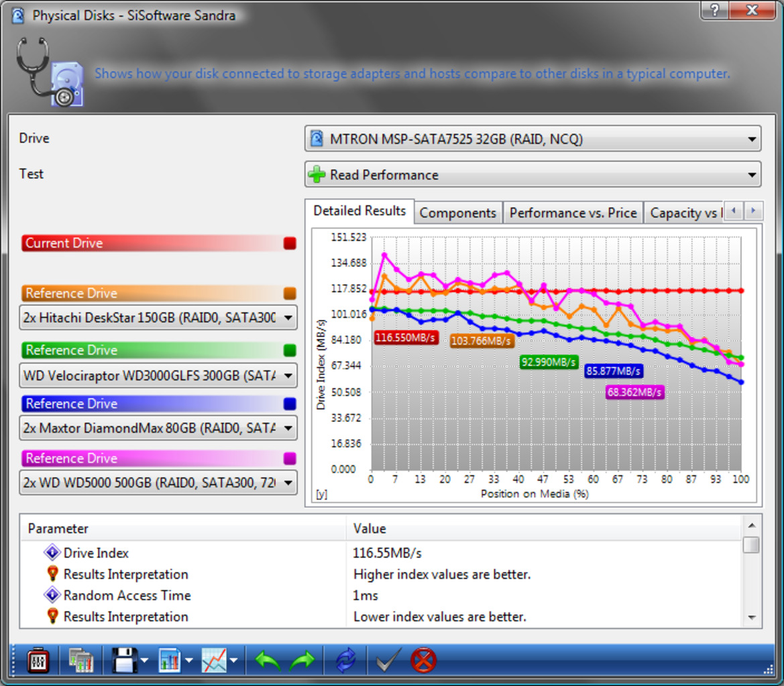This screenshot has height=686, width=784.
Task: Switch to the Components tab
Action: (457, 213)
